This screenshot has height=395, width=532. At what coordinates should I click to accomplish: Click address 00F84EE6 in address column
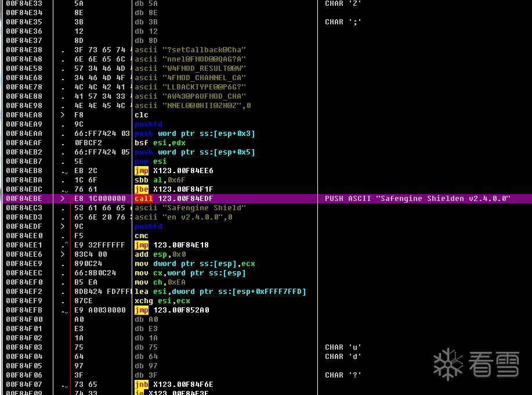coord(24,254)
